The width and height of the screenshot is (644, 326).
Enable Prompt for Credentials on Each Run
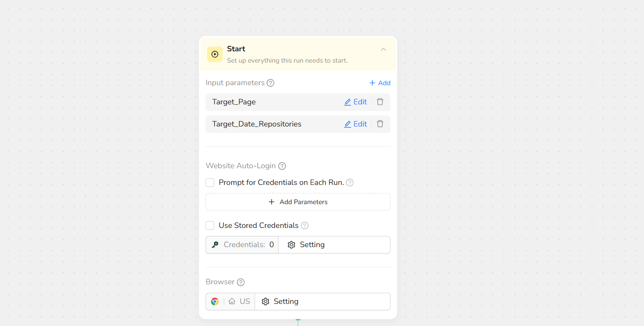click(x=210, y=182)
